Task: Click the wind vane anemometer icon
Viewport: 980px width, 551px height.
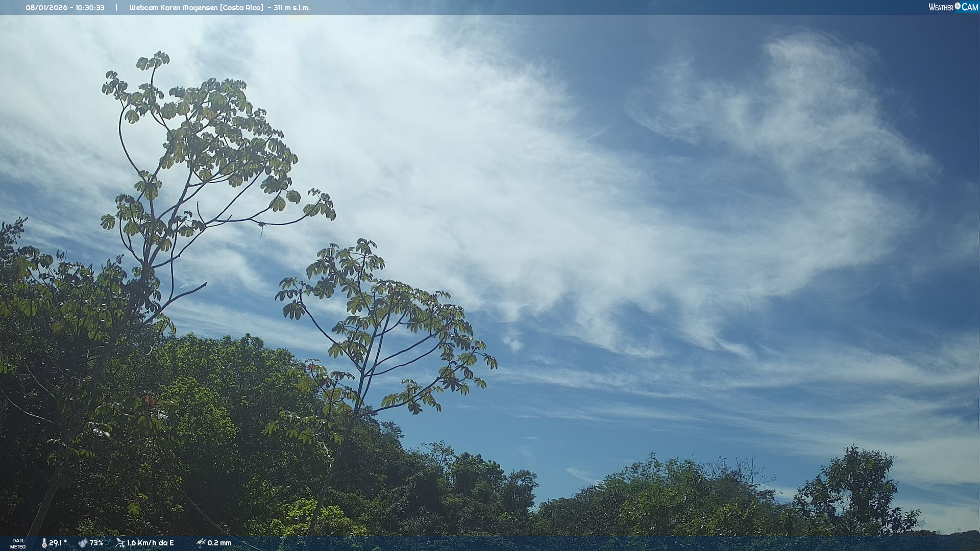Action: (x=120, y=543)
